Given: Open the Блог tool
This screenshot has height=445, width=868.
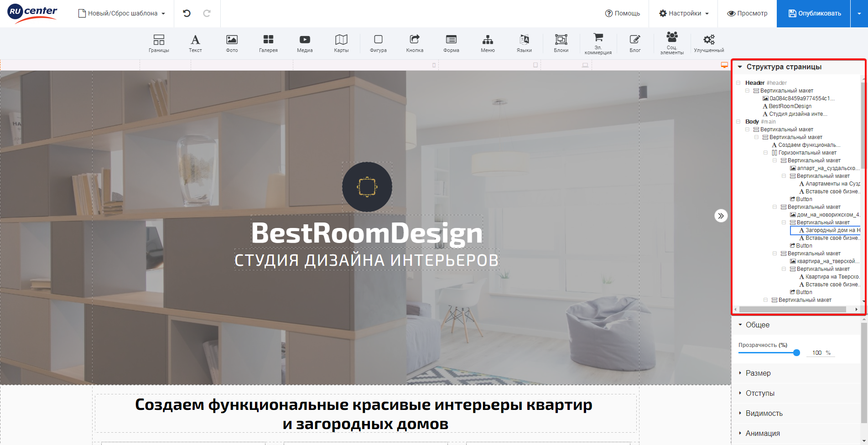Looking at the screenshot, I should pos(635,44).
